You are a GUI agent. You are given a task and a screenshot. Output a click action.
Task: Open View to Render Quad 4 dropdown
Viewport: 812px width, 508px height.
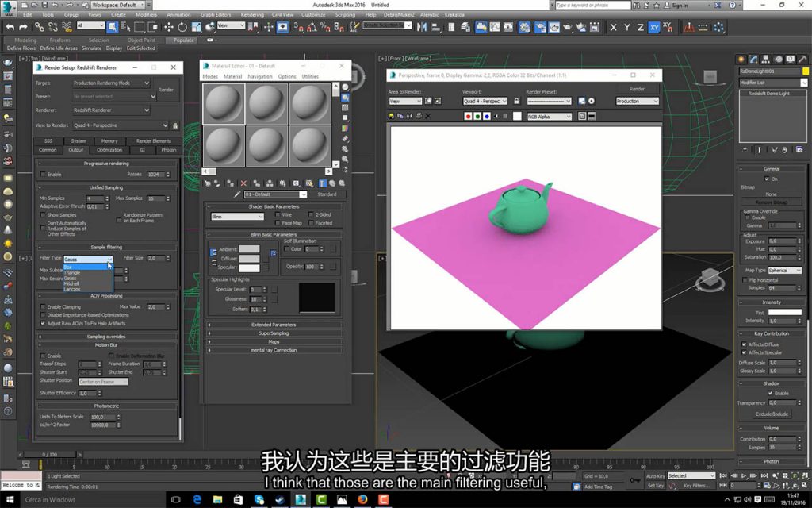[x=121, y=125]
